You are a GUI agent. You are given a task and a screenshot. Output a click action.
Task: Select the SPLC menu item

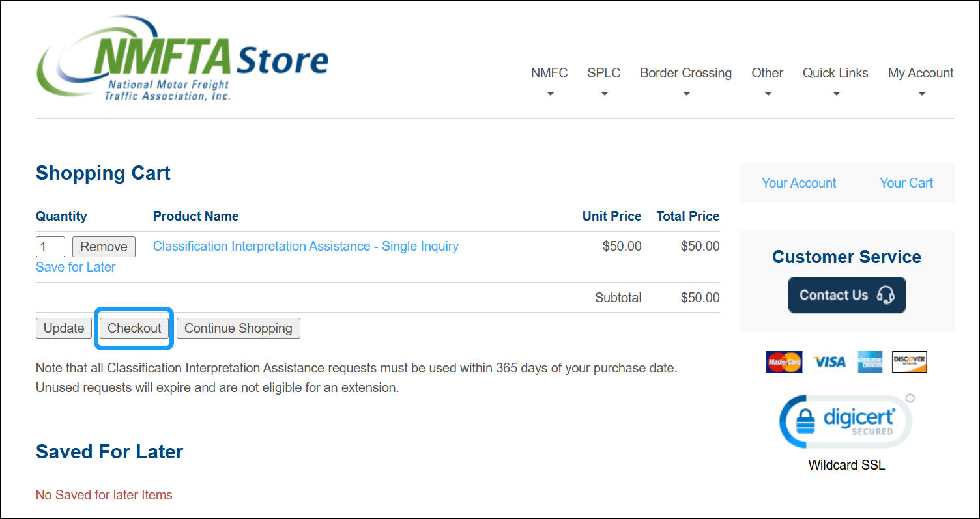pos(603,73)
